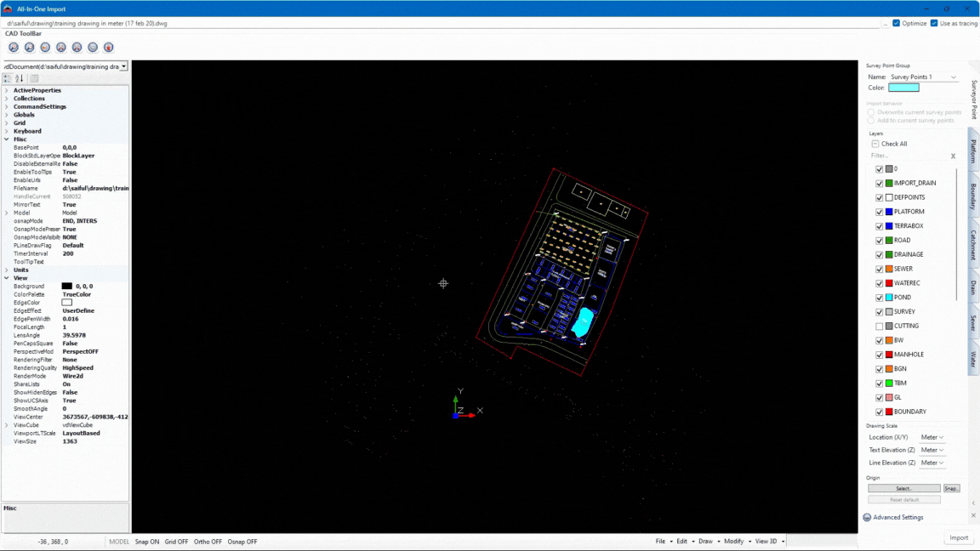Clear the layer filter with the X icon
Viewport: 980px width, 551px height.
click(x=953, y=156)
